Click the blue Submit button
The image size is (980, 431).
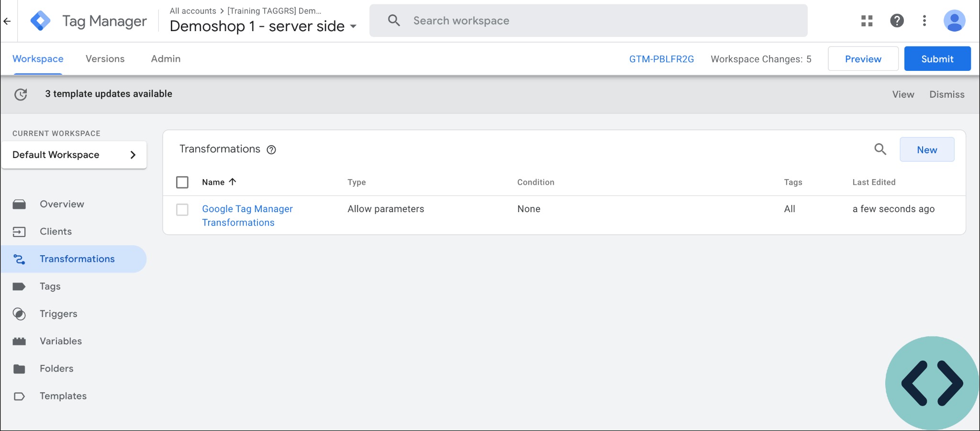[x=937, y=59]
